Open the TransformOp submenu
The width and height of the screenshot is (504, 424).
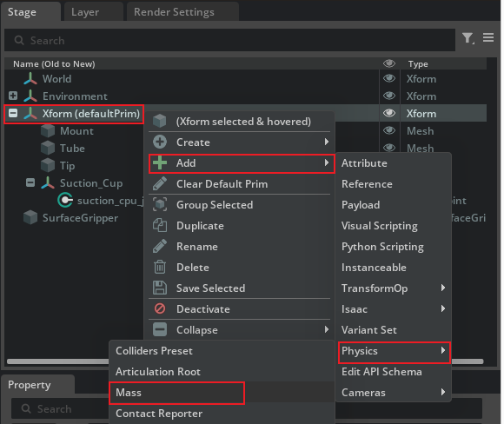click(394, 288)
